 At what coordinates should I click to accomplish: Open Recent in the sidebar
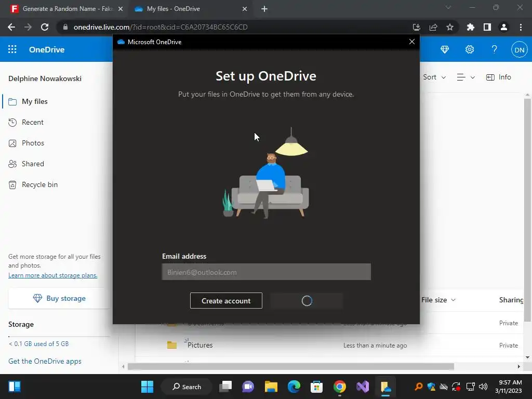(x=33, y=122)
